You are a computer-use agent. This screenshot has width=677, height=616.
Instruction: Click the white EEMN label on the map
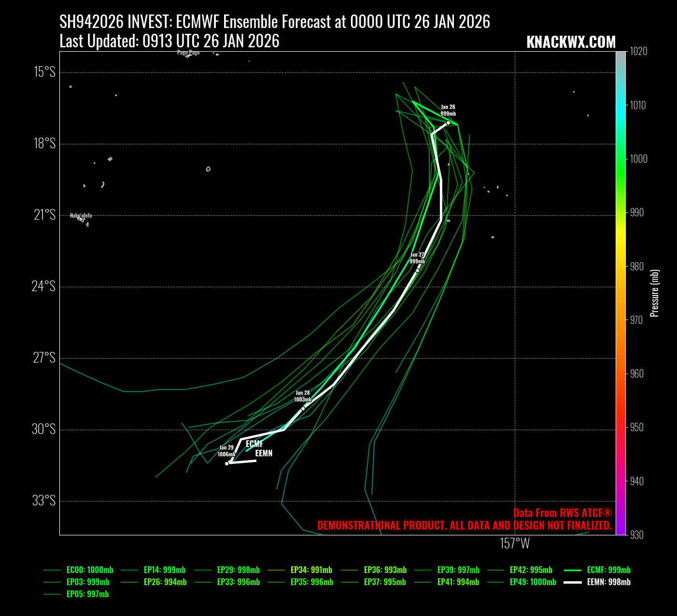[264, 453]
